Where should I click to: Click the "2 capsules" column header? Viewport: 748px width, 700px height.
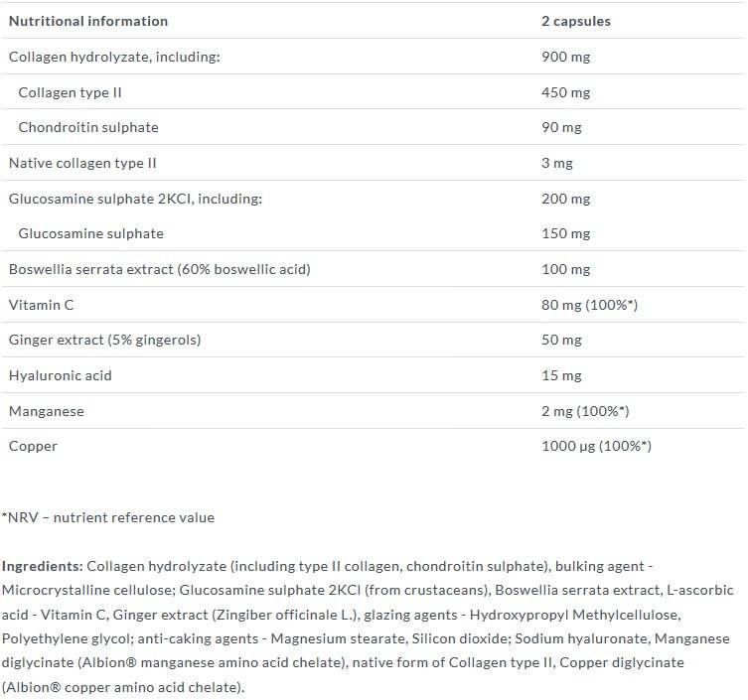pos(576,21)
